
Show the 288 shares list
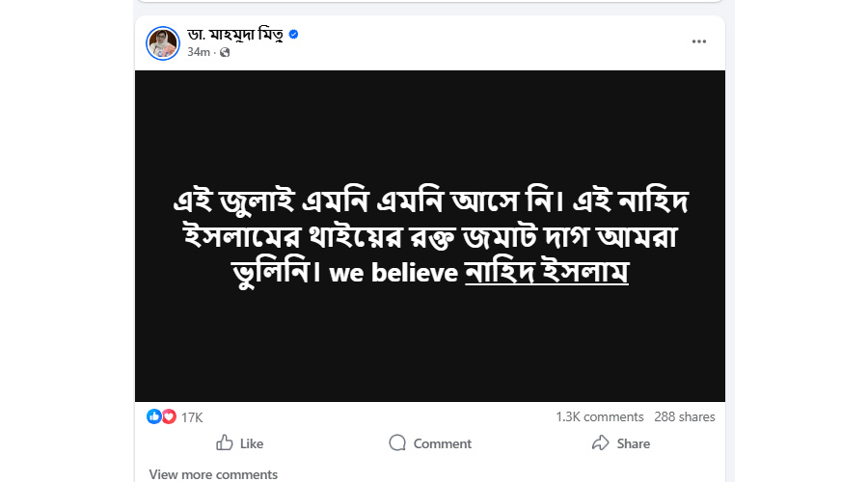pos(685,417)
